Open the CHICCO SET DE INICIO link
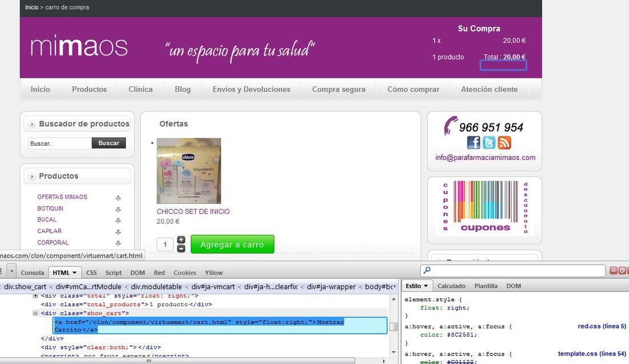 click(x=193, y=211)
